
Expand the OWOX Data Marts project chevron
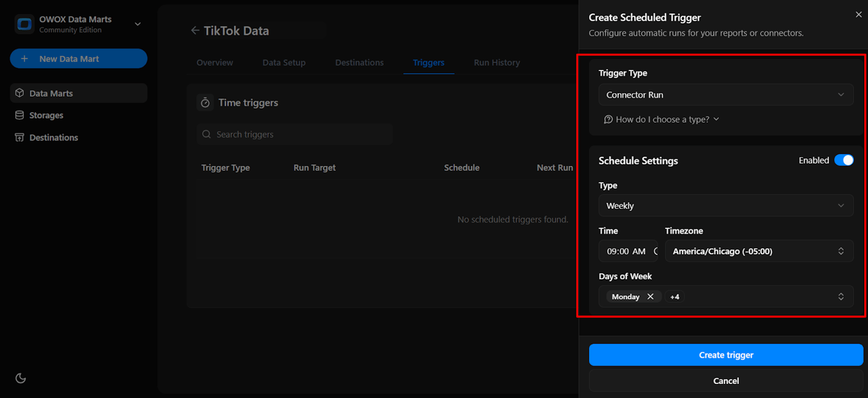138,24
